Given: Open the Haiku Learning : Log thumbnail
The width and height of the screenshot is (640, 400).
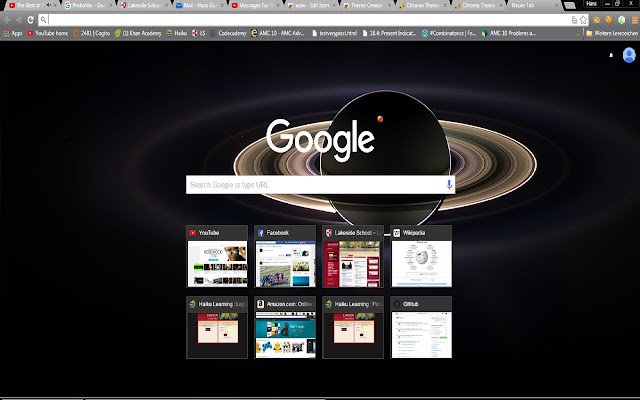Looking at the screenshot, I should 217,327.
